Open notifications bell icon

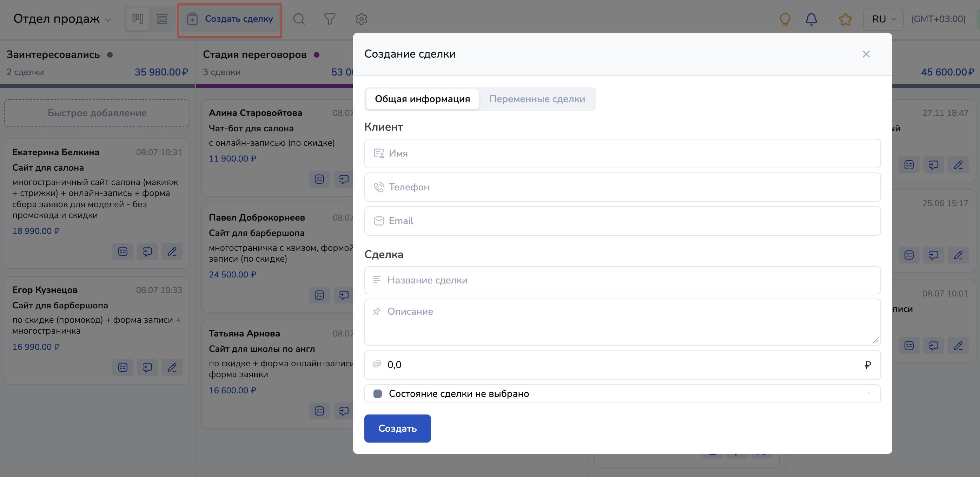(x=811, y=19)
